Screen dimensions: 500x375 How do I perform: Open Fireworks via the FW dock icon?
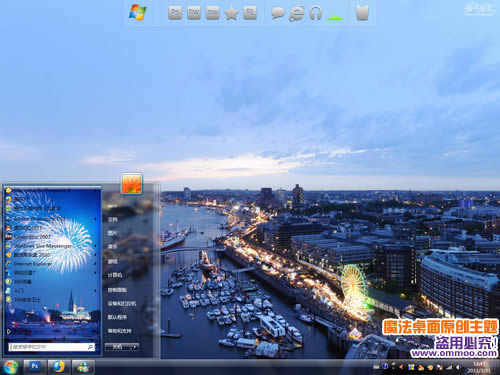point(194,13)
